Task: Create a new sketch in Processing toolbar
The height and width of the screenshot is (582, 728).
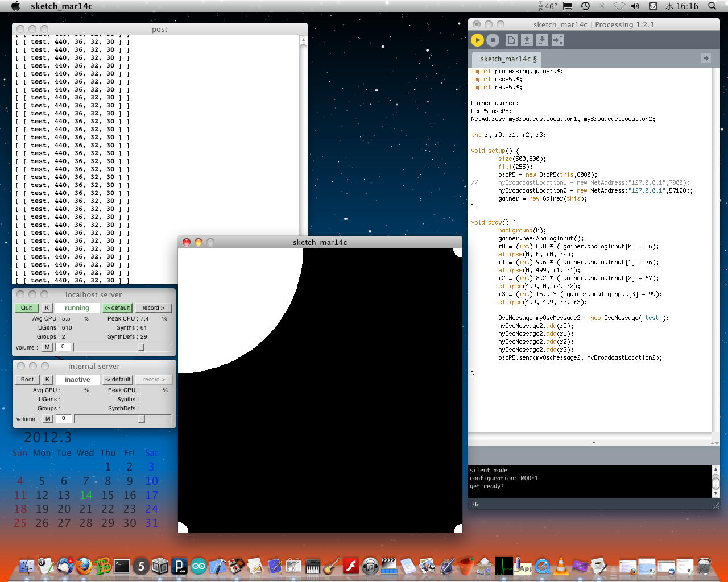Action: [x=511, y=40]
